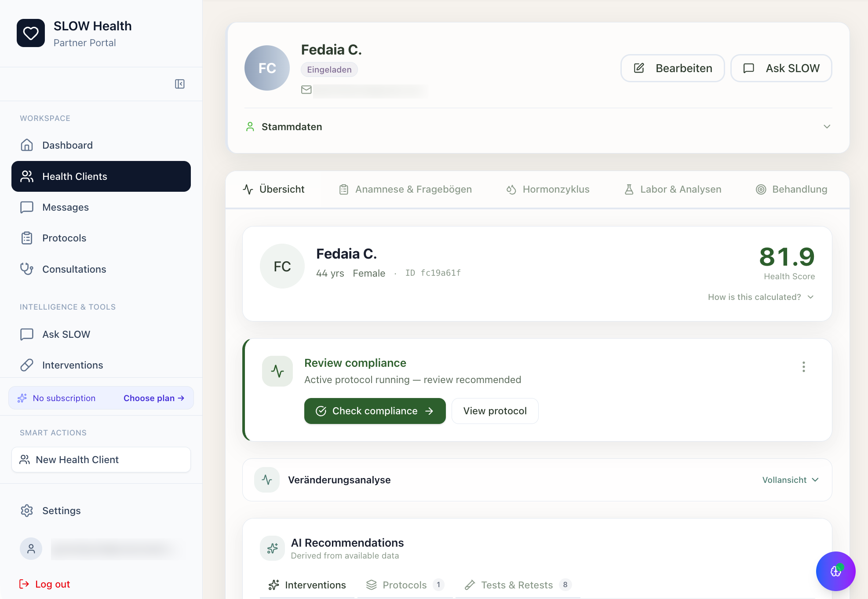Open Dashboard from the sidebar

click(101, 145)
